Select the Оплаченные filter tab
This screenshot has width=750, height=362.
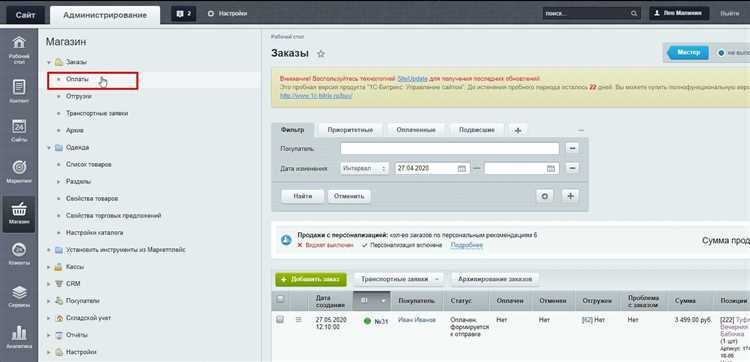416,130
